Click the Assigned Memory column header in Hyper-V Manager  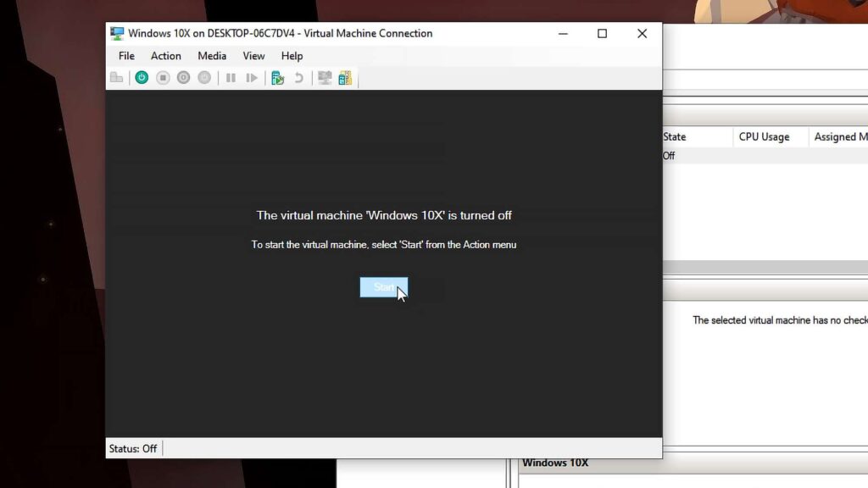(x=838, y=136)
